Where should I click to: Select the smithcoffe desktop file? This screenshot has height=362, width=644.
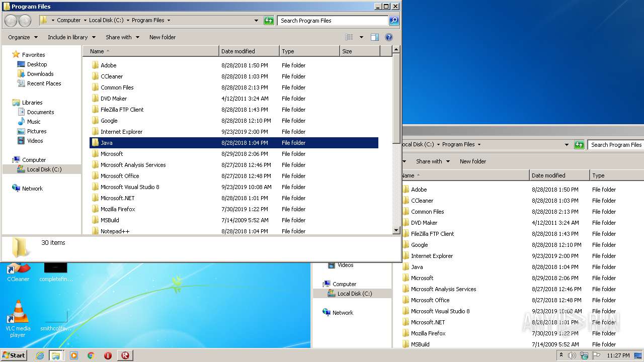[55, 320]
